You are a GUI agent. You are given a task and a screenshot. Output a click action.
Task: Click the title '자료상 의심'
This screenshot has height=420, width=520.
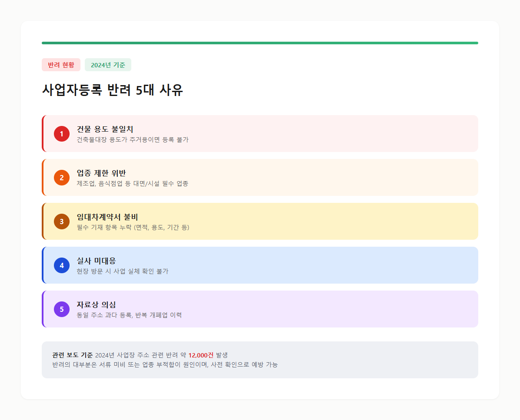coord(96,304)
